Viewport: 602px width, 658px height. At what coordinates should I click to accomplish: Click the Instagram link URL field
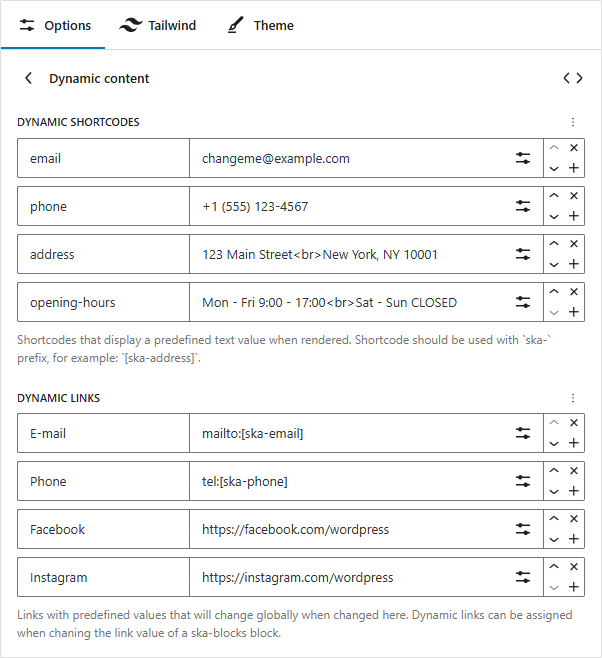[350, 577]
